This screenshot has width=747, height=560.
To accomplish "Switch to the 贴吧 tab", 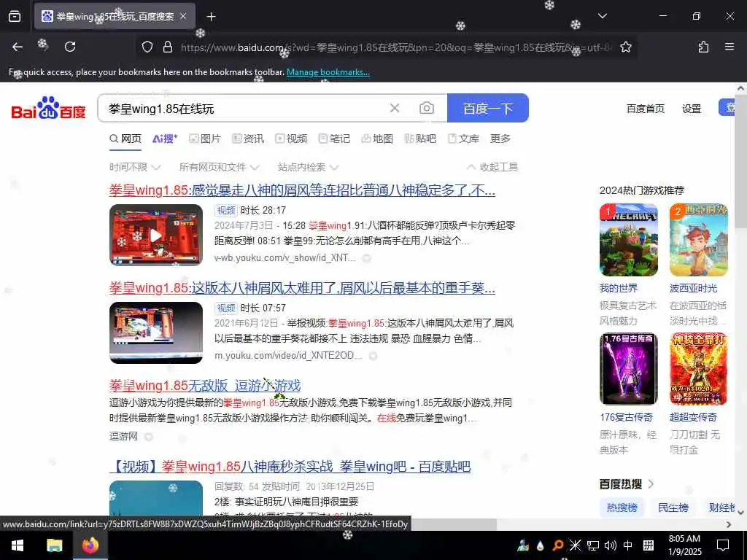I will 420,139.
